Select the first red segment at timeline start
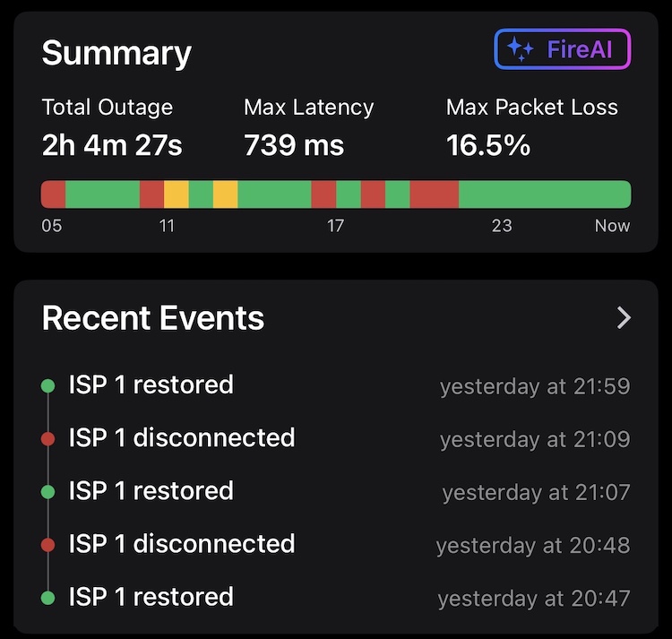The image size is (672, 639). 53,194
